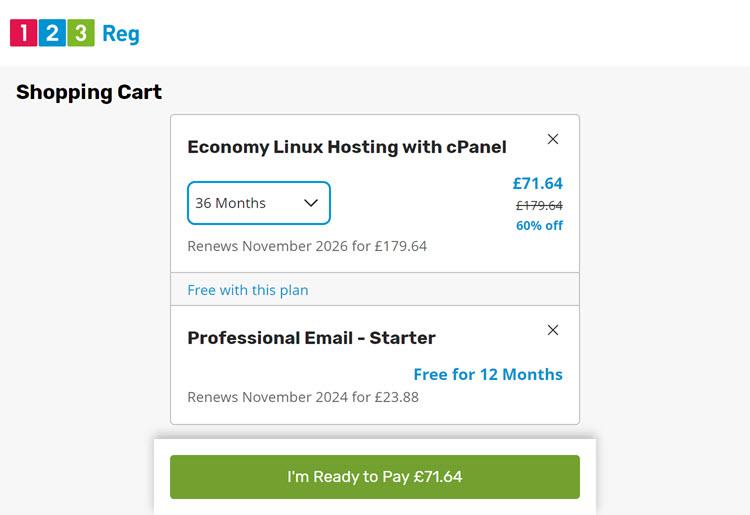Image resolution: width=750 pixels, height=515 pixels.
Task: Click the Free for 12 Months text
Action: pos(488,374)
